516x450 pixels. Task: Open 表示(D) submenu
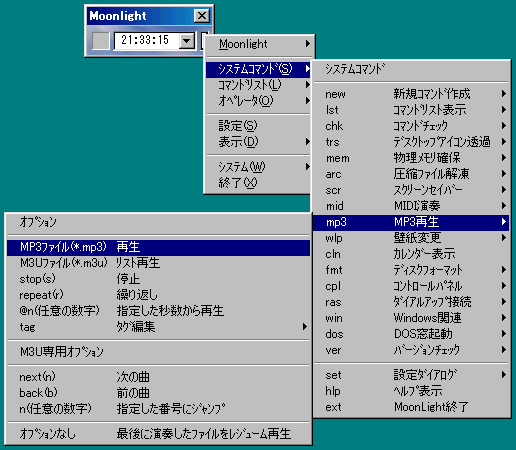[259, 142]
